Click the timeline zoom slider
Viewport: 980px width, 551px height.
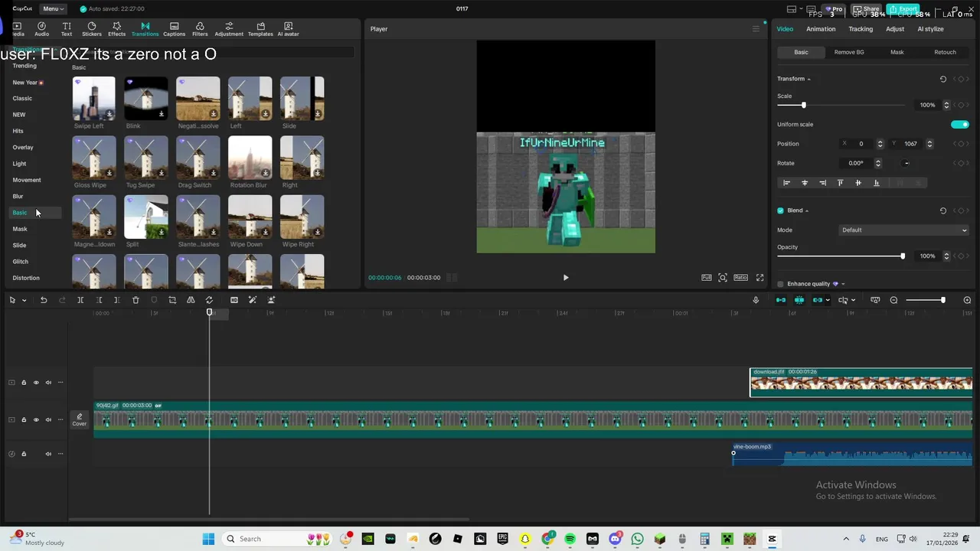[x=926, y=300]
